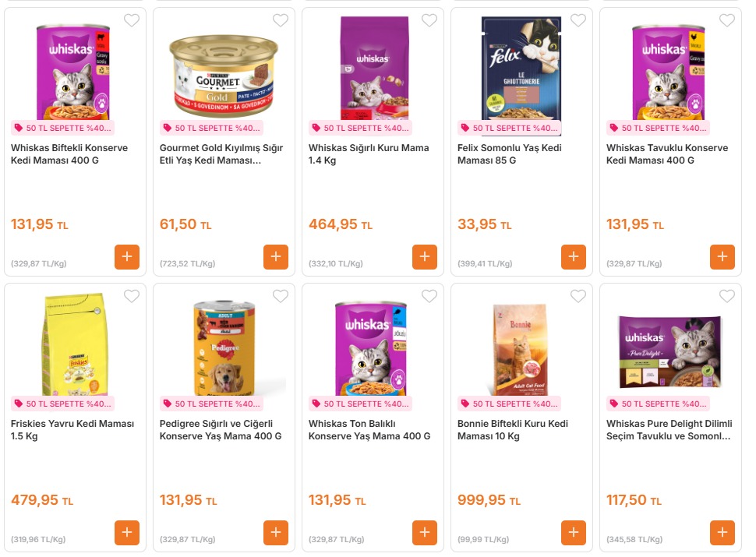
Task: Add Whiskas Sığırlı Kuru Mama to cart
Action: [x=425, y=257]
